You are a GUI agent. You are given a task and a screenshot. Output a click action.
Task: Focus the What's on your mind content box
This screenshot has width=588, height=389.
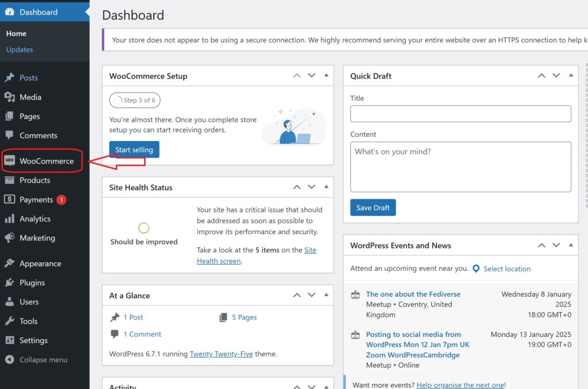(x=461, y=167)
